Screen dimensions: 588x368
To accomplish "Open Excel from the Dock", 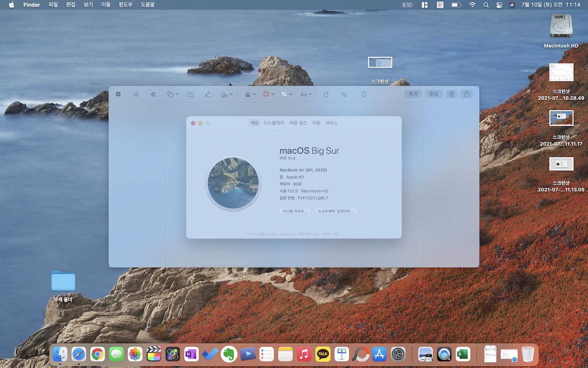I will 463,354.
